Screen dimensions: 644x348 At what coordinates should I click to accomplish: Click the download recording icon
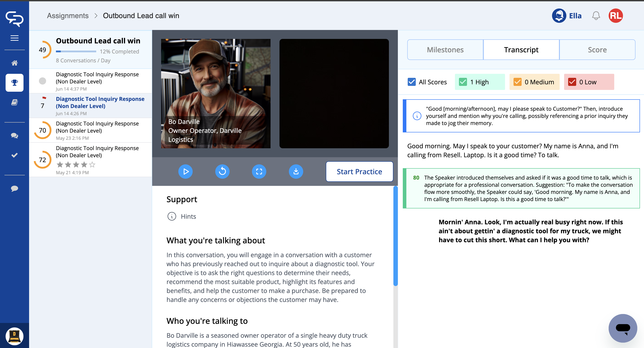[296, 171]
